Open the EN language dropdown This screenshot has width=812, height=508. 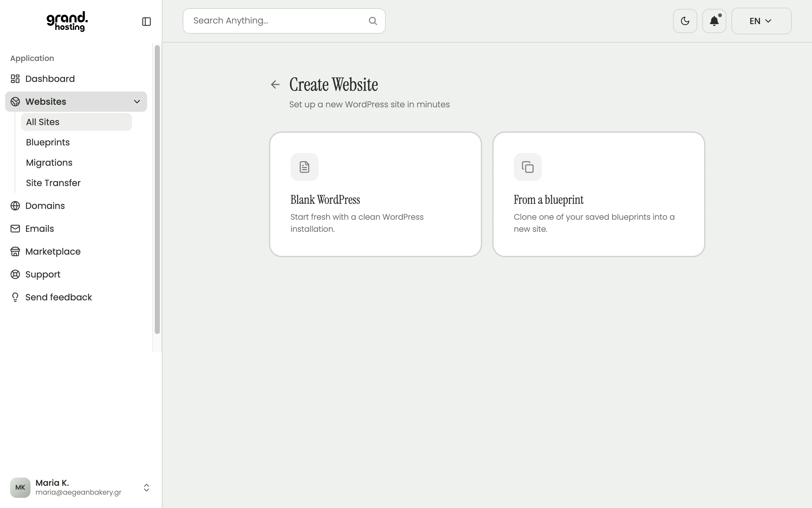coord(761,21)
